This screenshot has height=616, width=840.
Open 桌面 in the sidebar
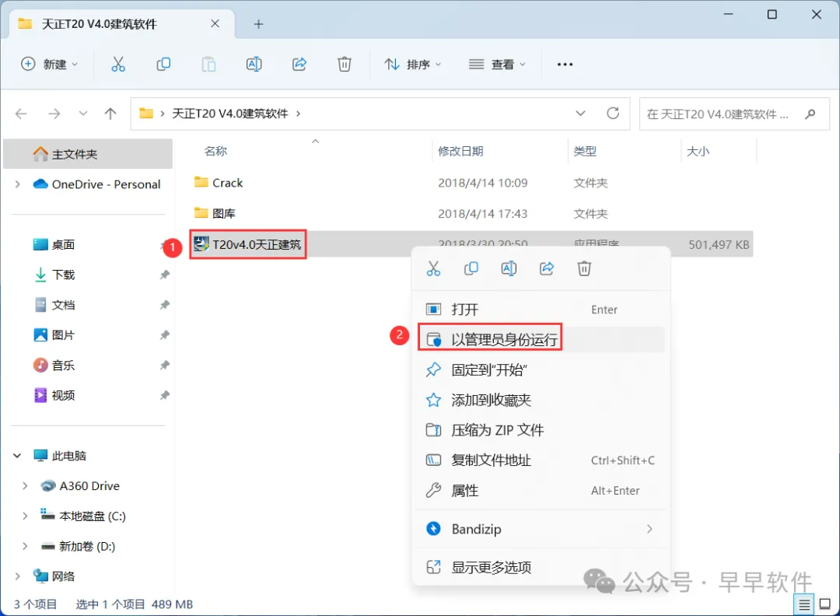coord(63,245)
